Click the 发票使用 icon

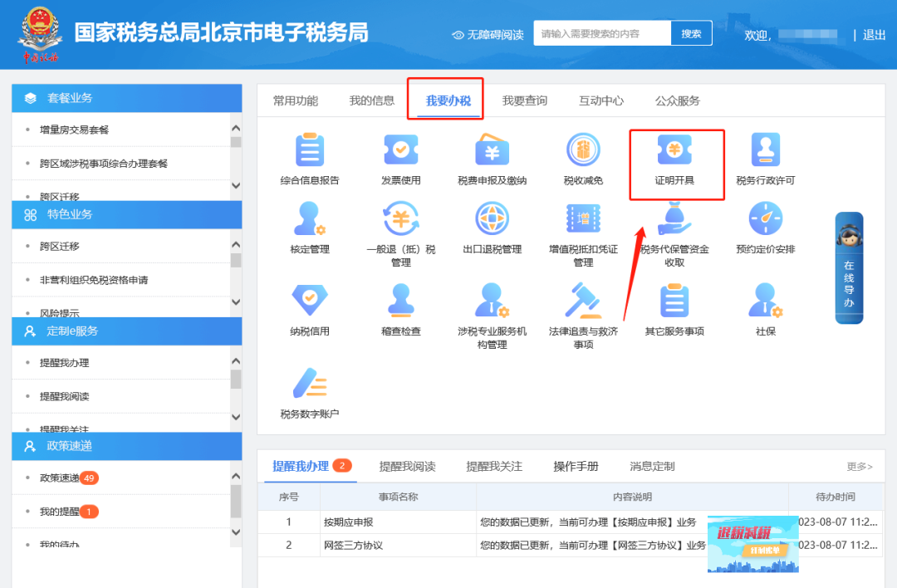400,152
